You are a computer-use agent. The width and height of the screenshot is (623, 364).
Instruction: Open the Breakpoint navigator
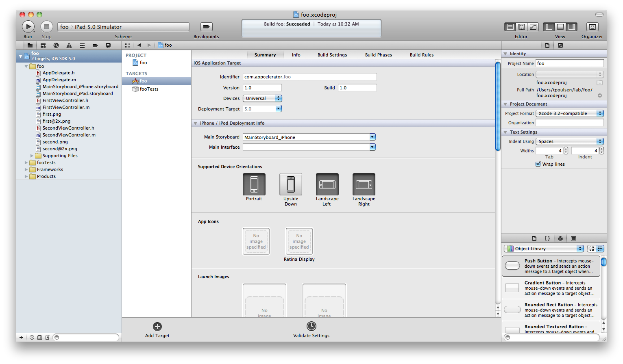click(x=95, y=45)
